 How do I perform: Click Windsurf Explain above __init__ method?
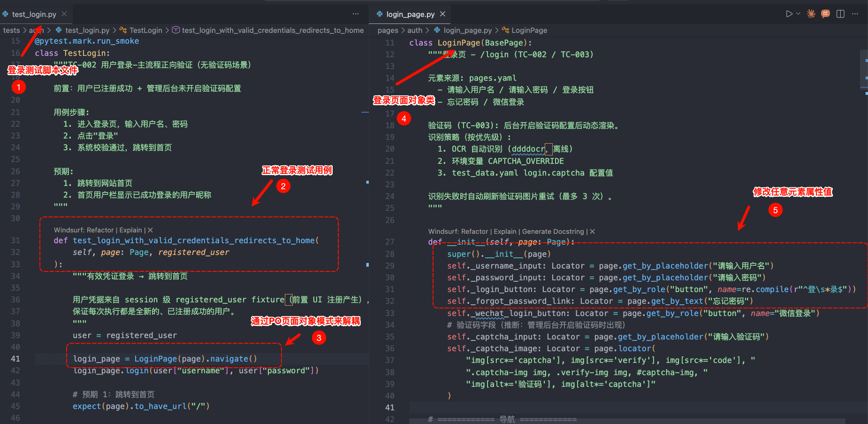(x=505, y=231)
